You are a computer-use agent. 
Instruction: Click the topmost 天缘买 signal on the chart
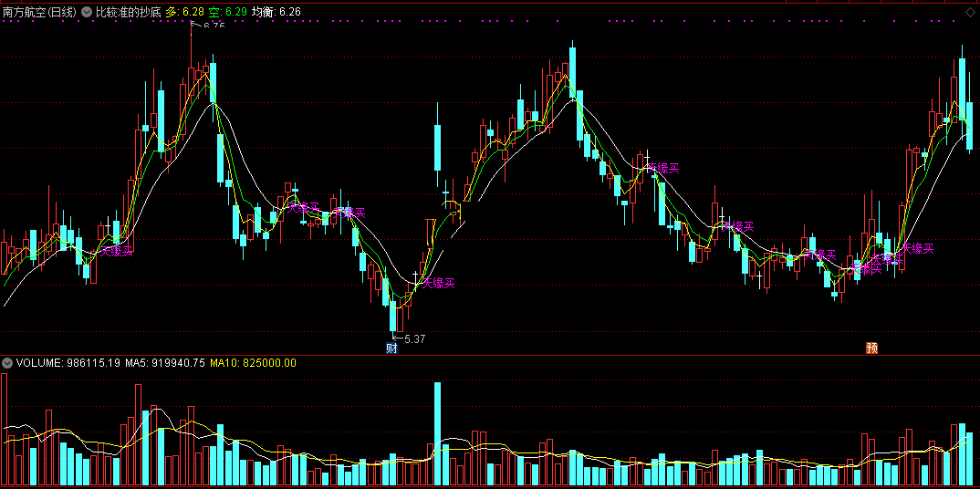662,167
